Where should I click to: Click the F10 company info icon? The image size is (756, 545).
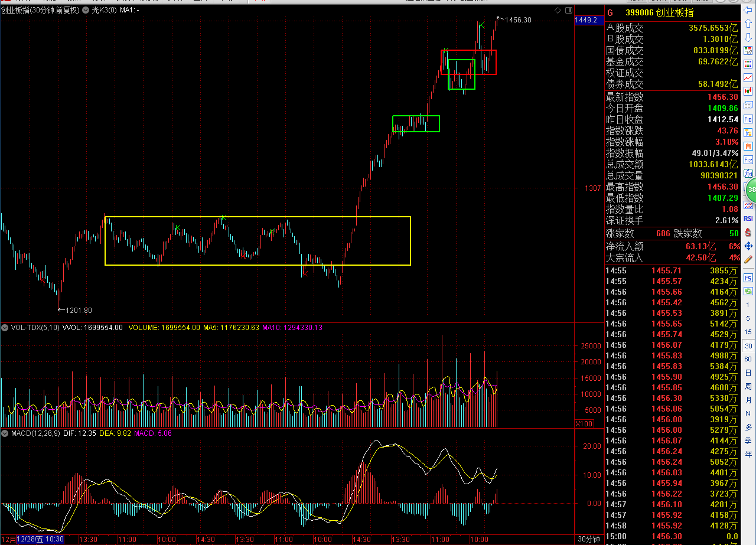748,118
